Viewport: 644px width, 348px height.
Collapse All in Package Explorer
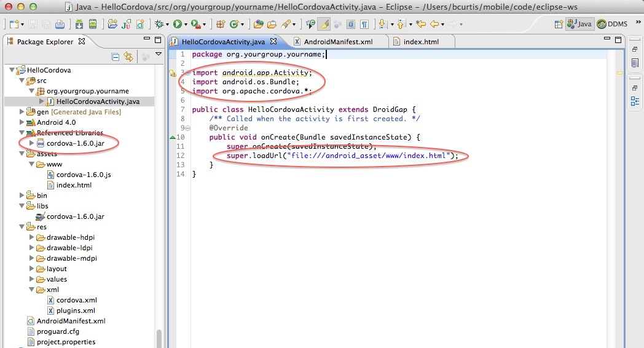(115, 57)
